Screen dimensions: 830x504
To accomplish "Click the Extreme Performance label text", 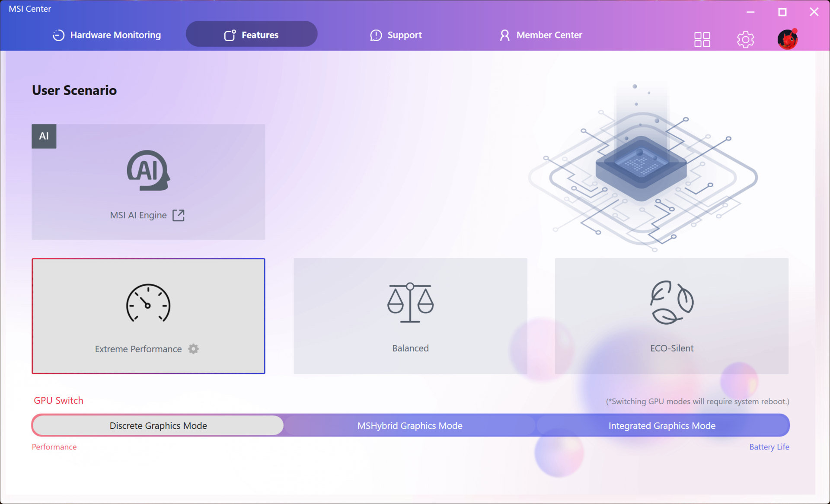I will 138,349.
